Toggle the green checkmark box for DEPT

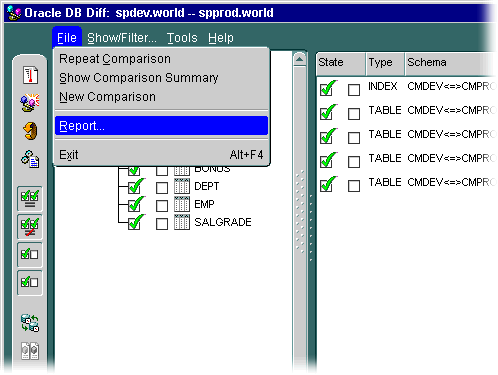(136, 186)
